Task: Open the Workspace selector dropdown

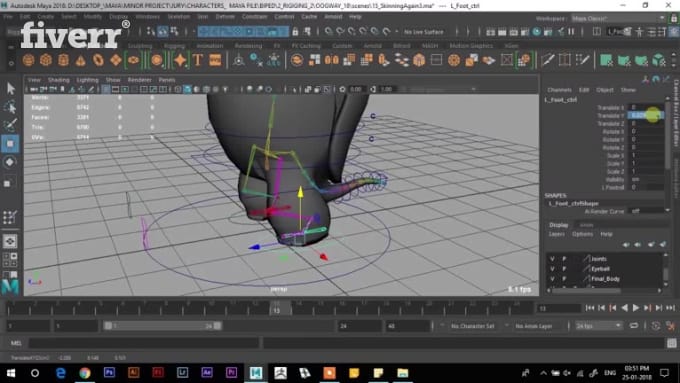Action: point(618,18)
